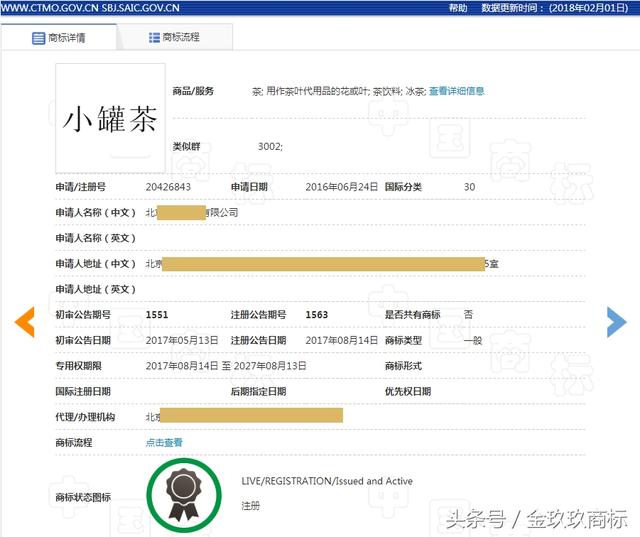Click 点击查看 trademark process link
Screen dimensions: 640x537
click(x=164, y=442)
